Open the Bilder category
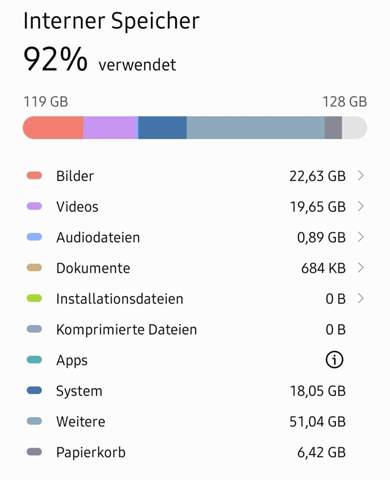 pos(195,176)
